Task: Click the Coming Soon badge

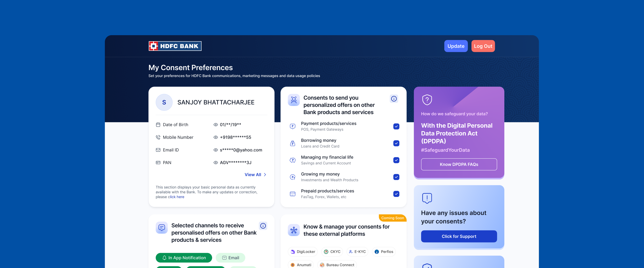Action: (x=392, y=218)
